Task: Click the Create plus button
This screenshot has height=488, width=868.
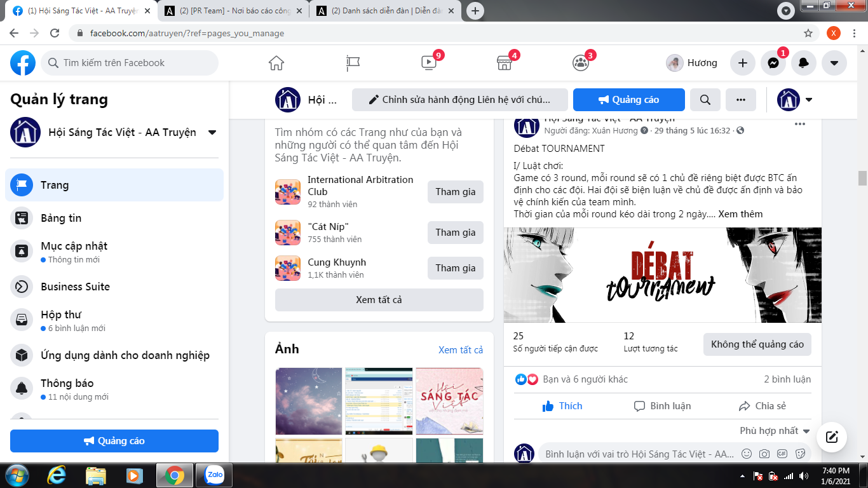Action: pos(743,63)
